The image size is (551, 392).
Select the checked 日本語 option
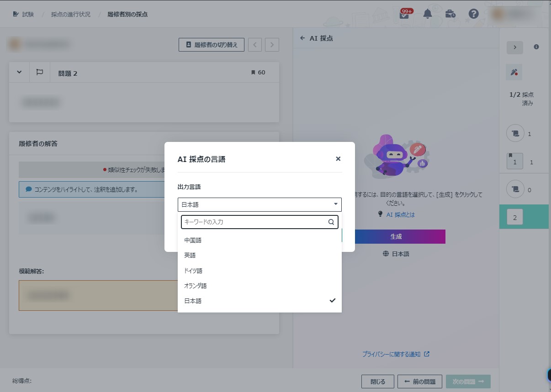[x=193, y=301]
